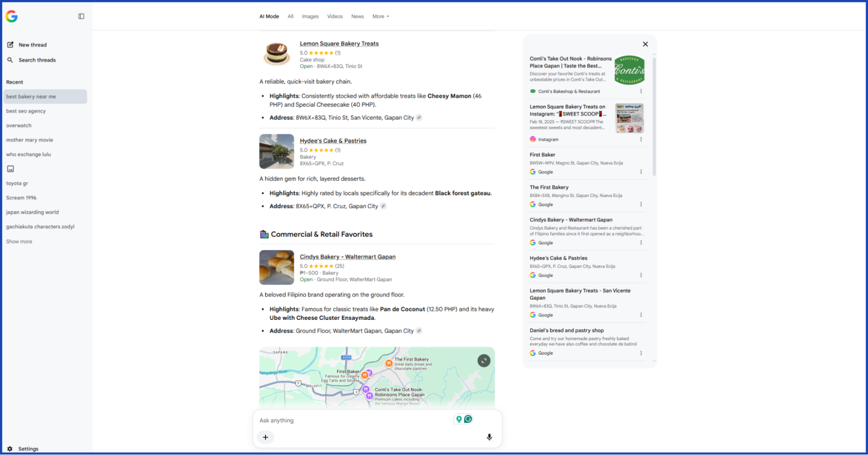The height and width of the screenshot is (455, 868).
Task: Activate microphone voice input
Action: [x=489, y=437]
